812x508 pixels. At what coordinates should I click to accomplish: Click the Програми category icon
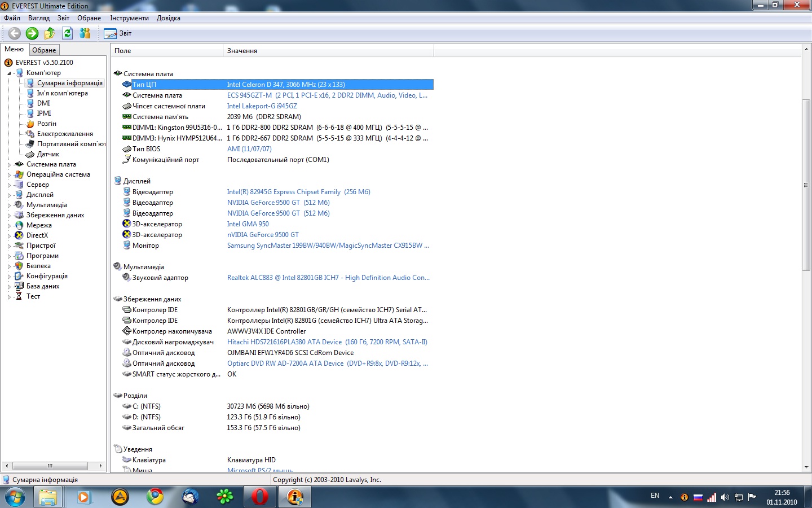19,256
